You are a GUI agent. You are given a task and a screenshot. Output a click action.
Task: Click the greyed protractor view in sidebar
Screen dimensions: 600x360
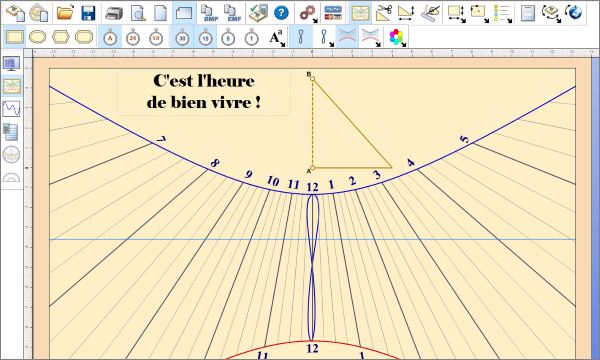tap(11, 178)
